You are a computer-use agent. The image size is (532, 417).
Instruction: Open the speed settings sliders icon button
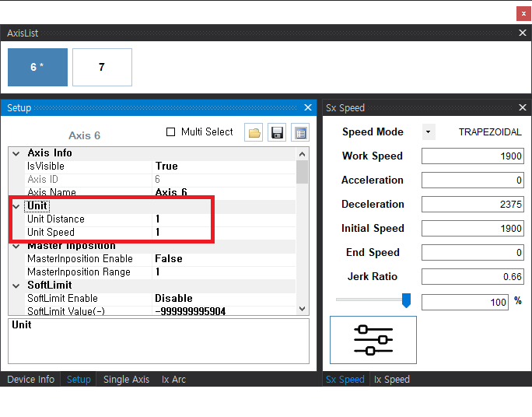373,340
